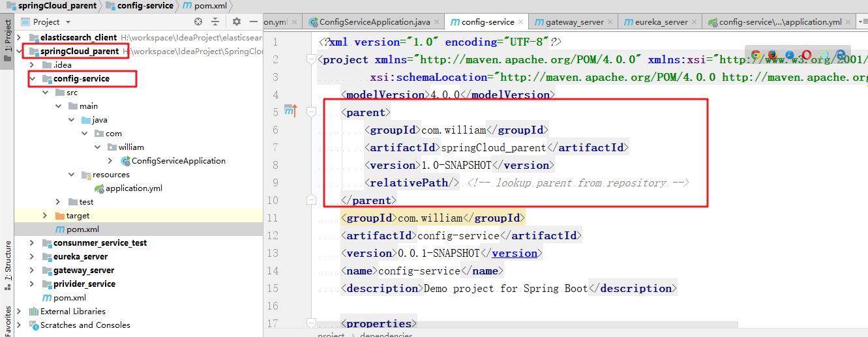Select the config-service pom tab
The image size is (868, 337).
[486, 22]
